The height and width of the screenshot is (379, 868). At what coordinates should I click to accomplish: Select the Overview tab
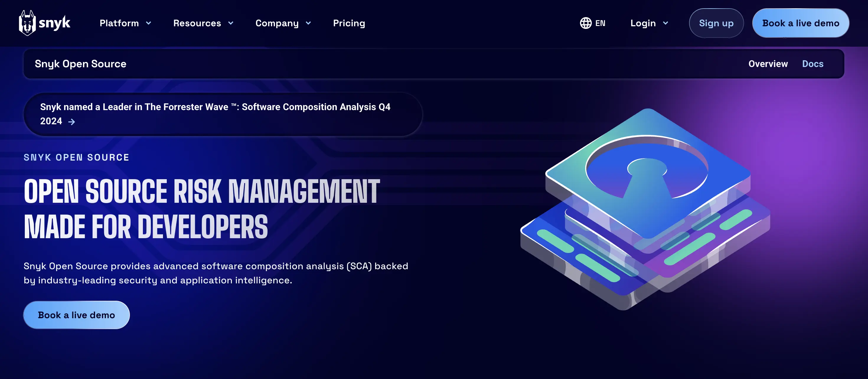pos(768,64)
